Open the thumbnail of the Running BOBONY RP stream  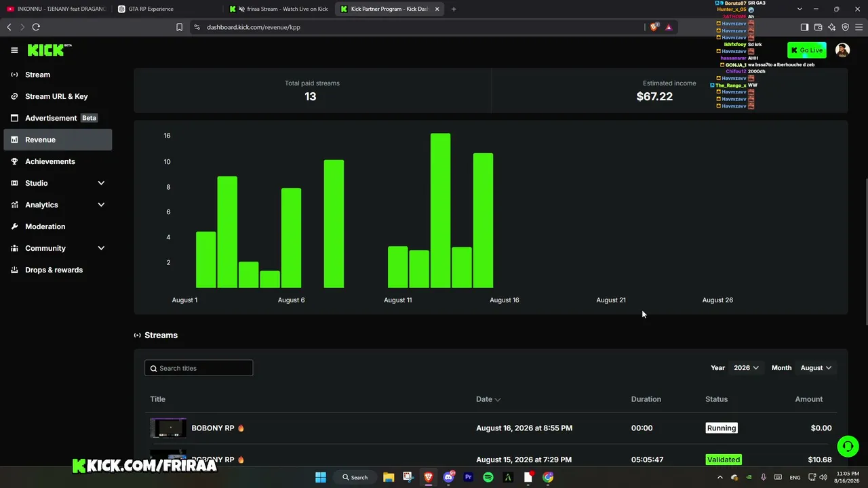pyautogui.click(x=168, y=428)
